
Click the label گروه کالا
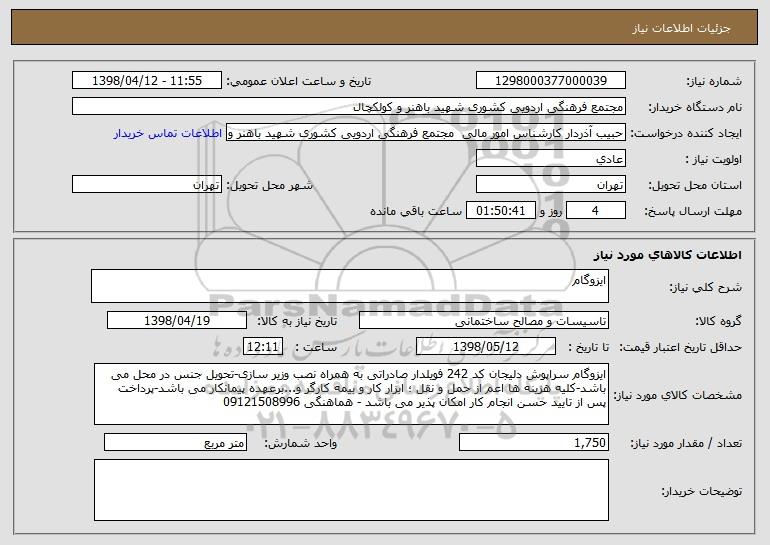(x=718, y=322)
